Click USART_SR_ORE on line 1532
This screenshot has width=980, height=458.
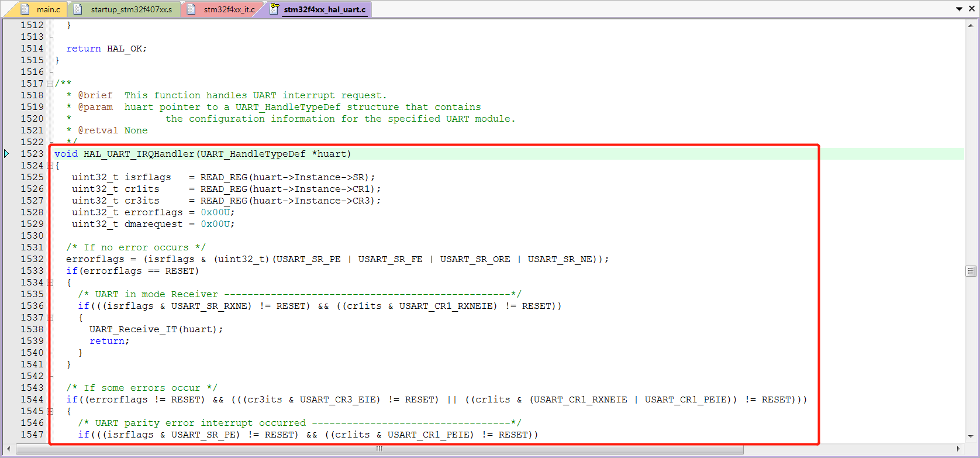(475, 259)
